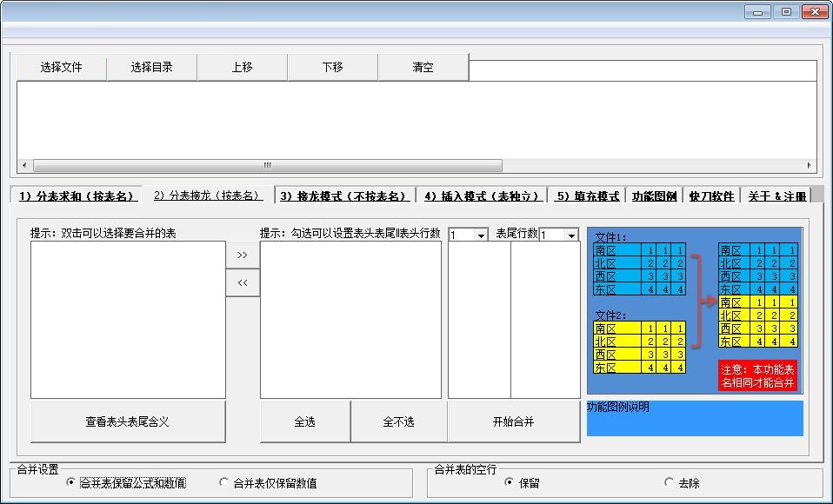Switch to 1) 分表求和 tab

click(x=76, y=196)
